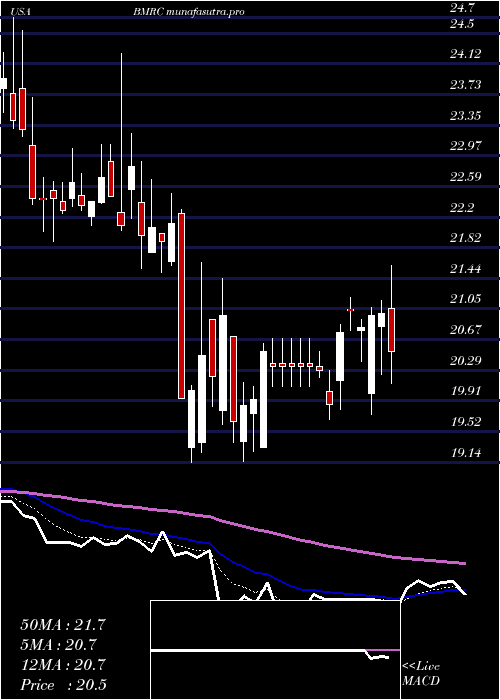Click the 23.35 price axis label
This screenshot has width=500, height=700.
(466, 116)
